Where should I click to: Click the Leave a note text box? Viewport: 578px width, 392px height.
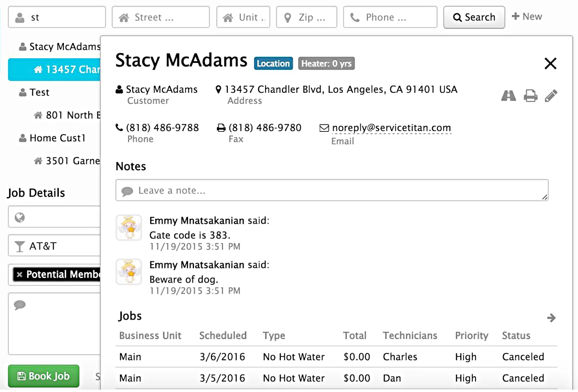coord(332,190)
